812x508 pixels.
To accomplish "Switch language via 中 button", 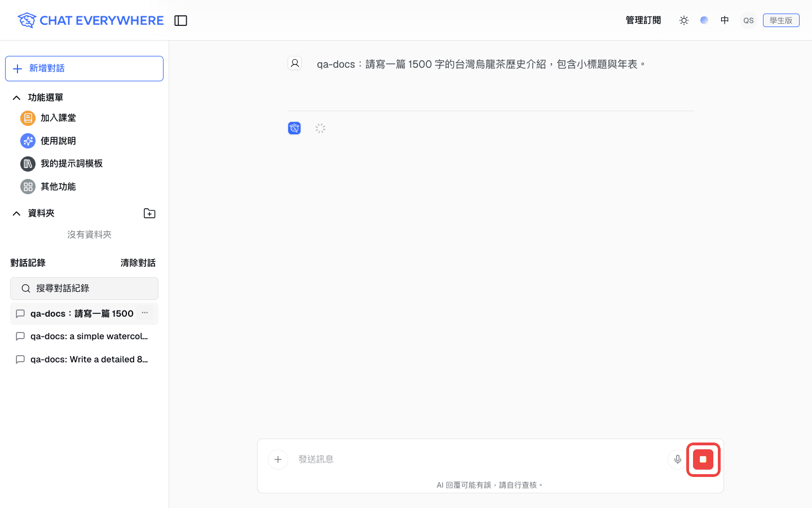I will (725, 20).
